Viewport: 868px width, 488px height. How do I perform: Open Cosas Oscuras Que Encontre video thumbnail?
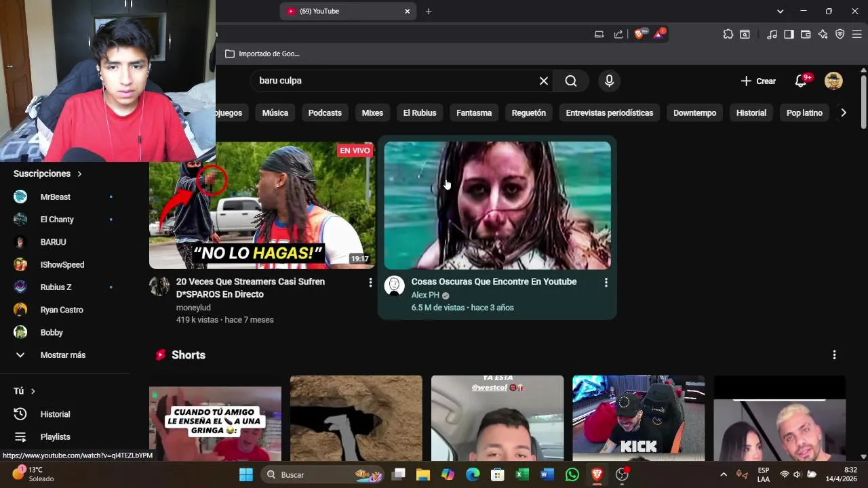(498, 205)
